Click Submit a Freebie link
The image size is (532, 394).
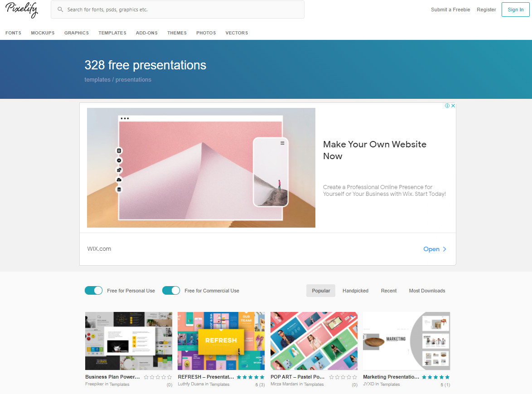pos(450,10)
